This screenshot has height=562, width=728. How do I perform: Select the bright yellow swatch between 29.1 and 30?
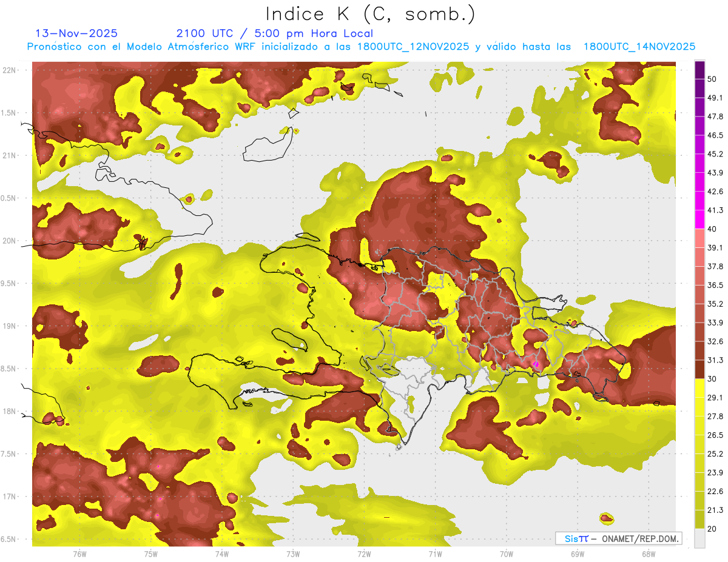[x=699, y=388]
